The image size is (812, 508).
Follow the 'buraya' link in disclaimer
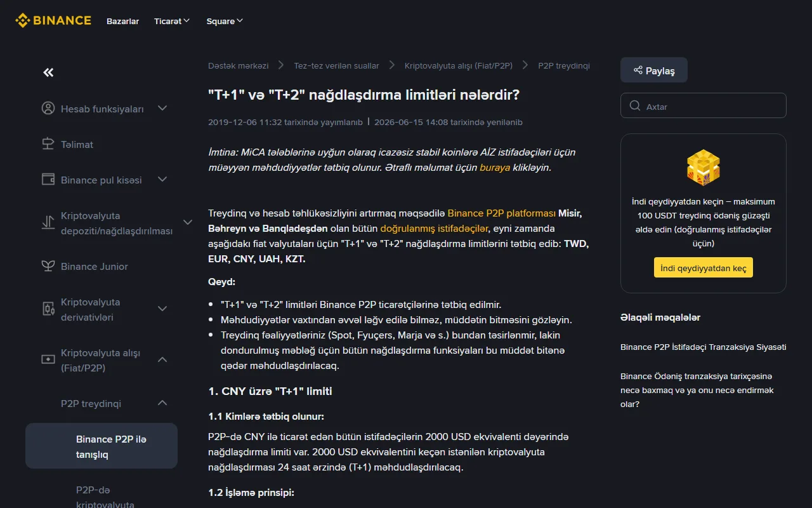click(x=495, y=168)
